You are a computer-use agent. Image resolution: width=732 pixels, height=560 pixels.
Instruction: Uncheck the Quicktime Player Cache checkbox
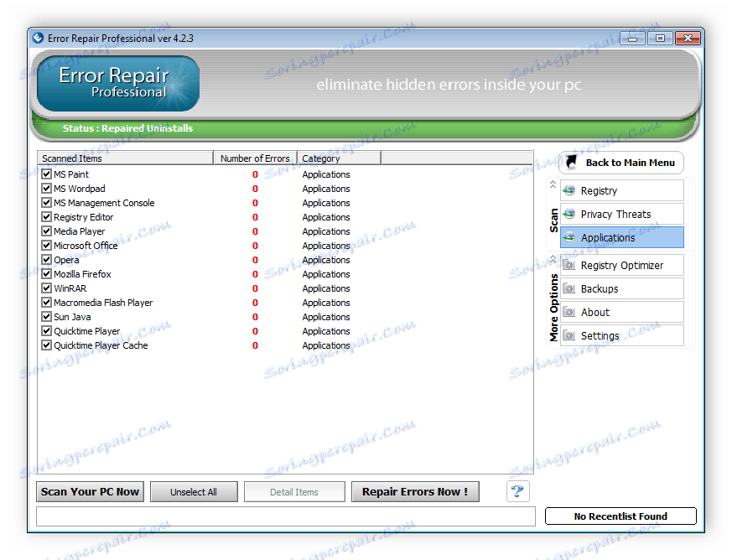coord(46,345)
